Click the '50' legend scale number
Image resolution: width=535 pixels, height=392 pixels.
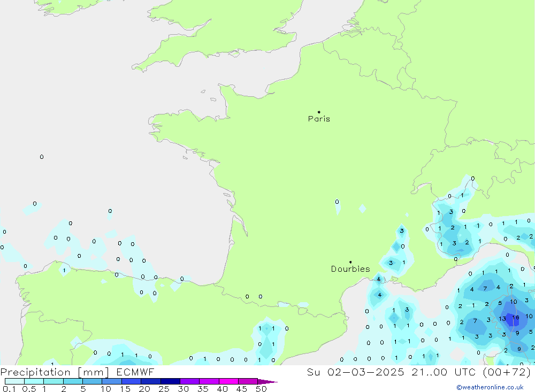(262, 389)
